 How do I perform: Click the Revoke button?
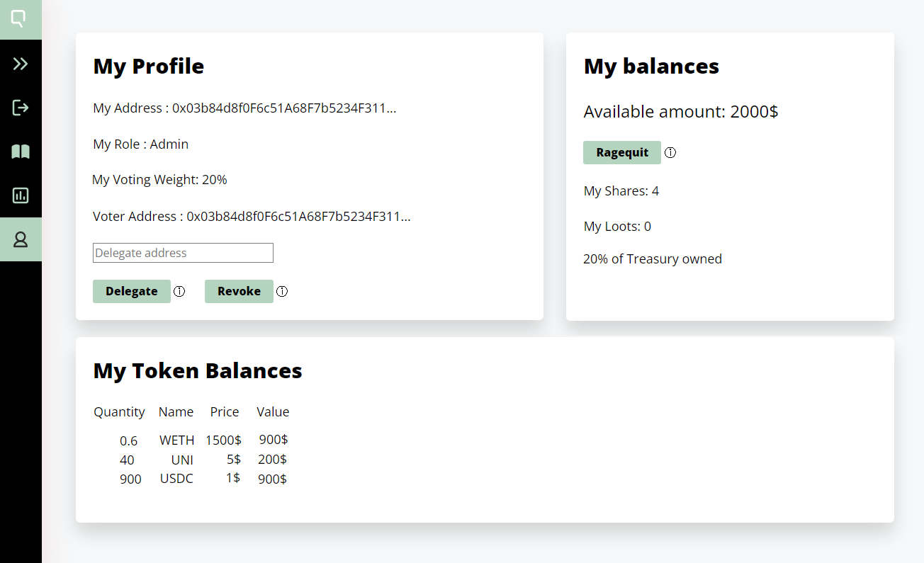coord(239,291)
